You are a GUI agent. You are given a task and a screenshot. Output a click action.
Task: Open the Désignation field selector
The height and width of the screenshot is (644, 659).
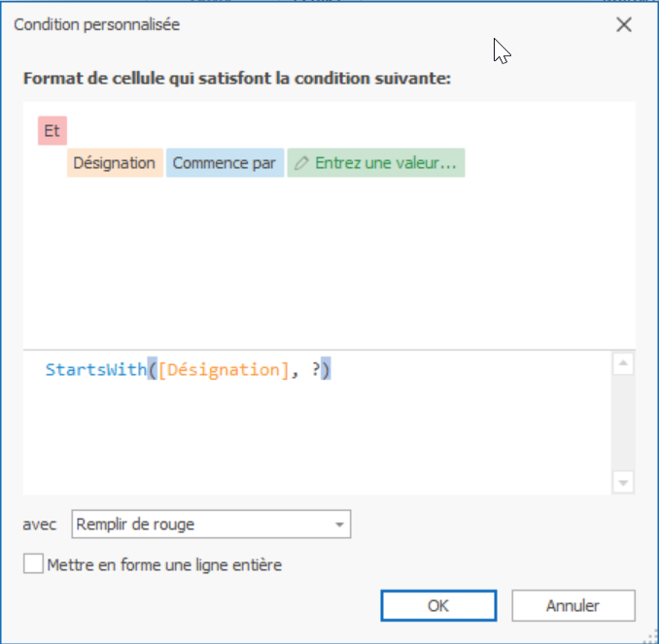[115, 162]
